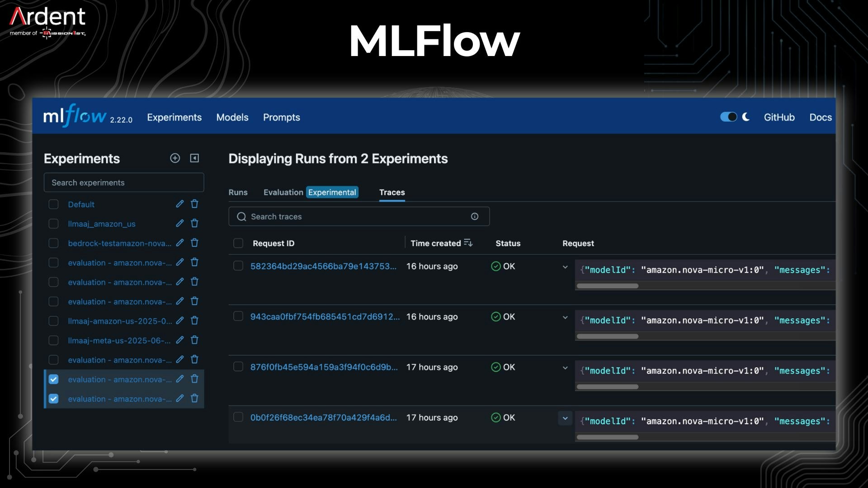This screenshot has width=868, height=488.
Task: Sort by Time created column header
Action: [x=436, y=243]
